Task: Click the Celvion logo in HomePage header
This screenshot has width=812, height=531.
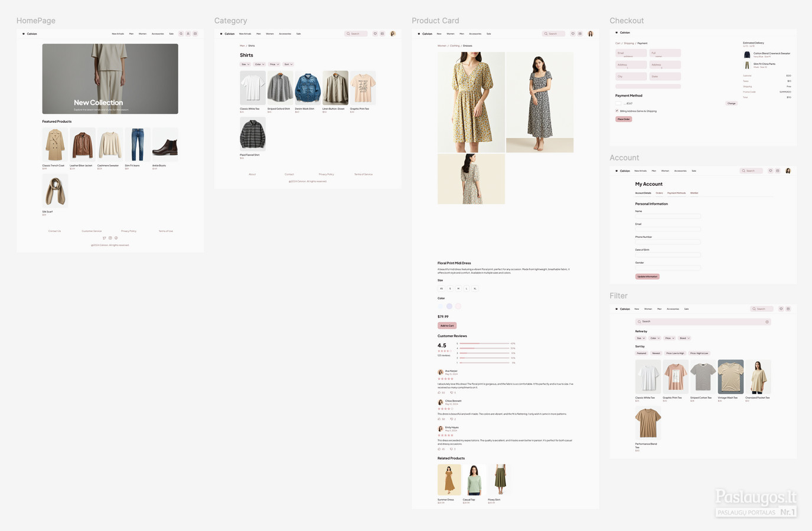Action: pos(30,34)
